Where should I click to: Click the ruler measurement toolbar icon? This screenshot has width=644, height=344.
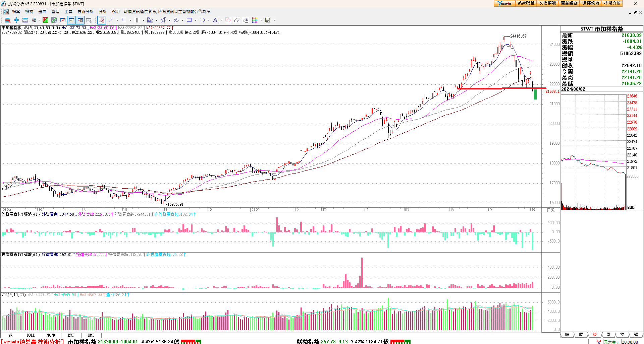pyautogui.click(x=25, y=20)
